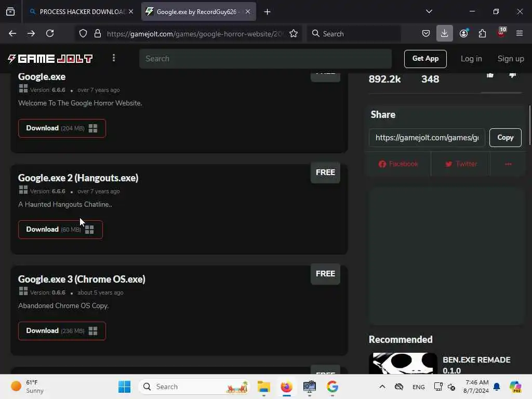Click Google.exe 2 (Hangouts.exe) title
The height and width of the screenshot is (399, 532).
point(78,178)
